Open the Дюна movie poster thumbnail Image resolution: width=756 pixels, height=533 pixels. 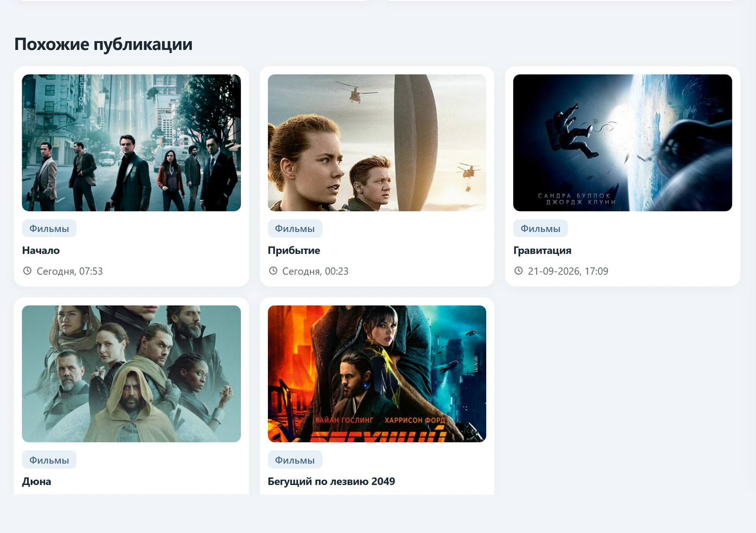131,374
